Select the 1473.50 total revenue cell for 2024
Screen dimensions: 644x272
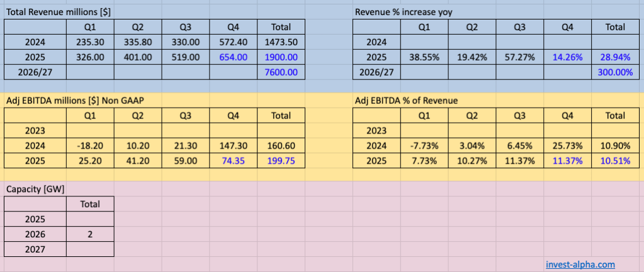click(280, 42)
